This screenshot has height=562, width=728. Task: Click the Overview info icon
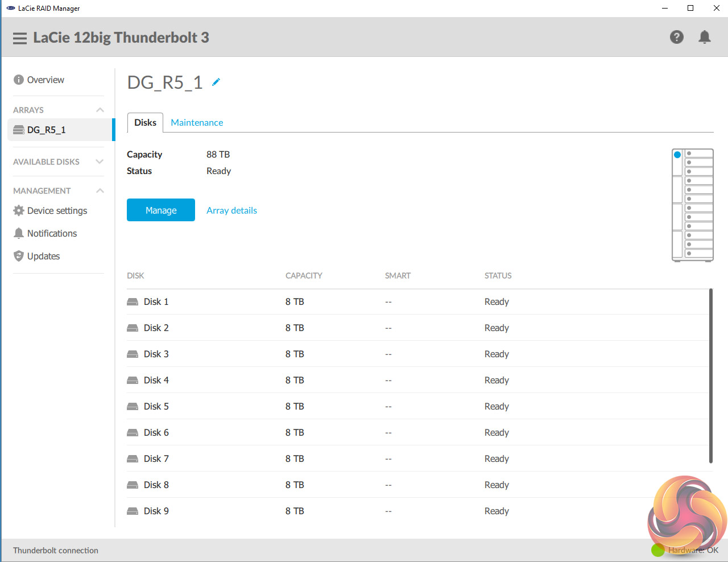tap(19, 80)
